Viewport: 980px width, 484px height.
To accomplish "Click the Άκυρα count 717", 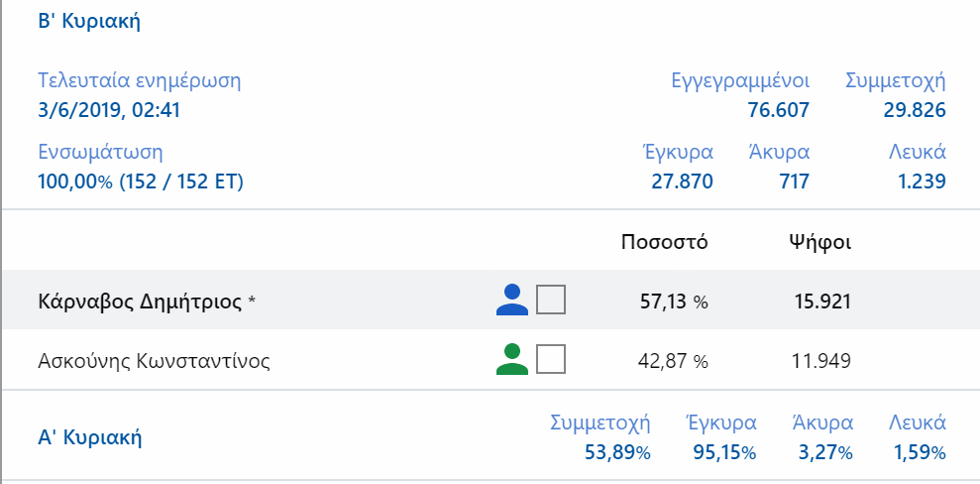I will (x=793, y=181).
